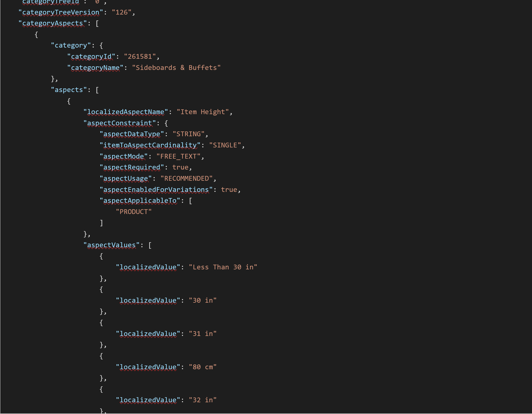
Task: Click the true value of aspectEnabledForVariations
Action: (229, 190)
